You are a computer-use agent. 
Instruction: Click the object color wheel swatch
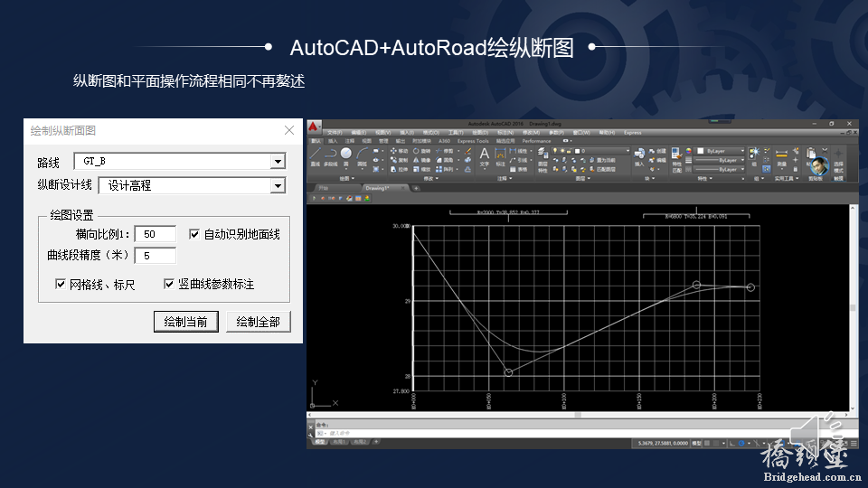pos(689,151)
